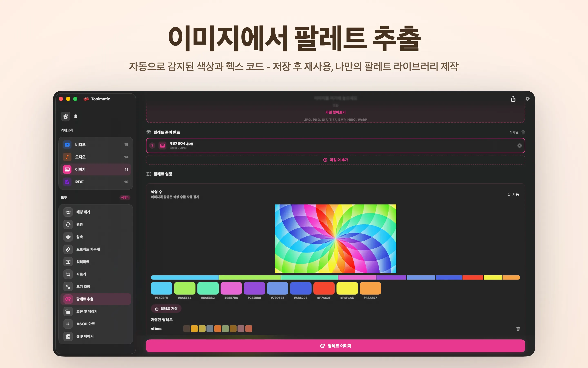This screenshot has height=368, width=588.
Task: Open the 워터마크 tool
Action: point(96,262)
